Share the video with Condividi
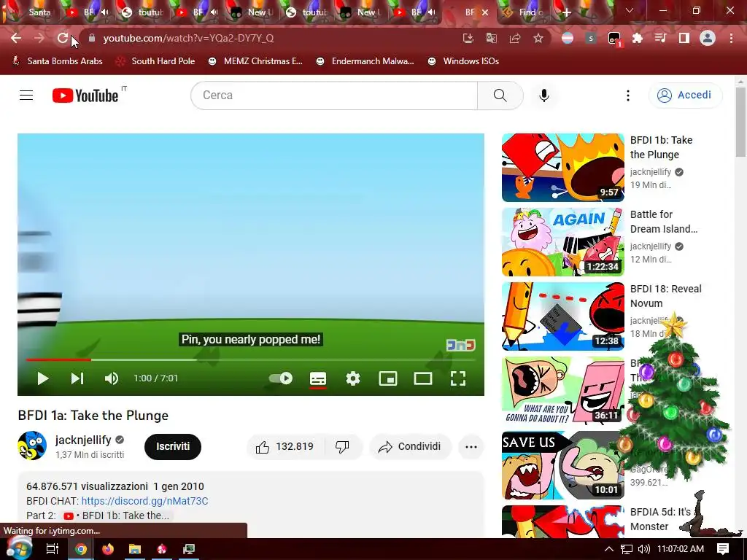Image resolution: width=747 pixels, height=560 pixels. tap(410, 447)
